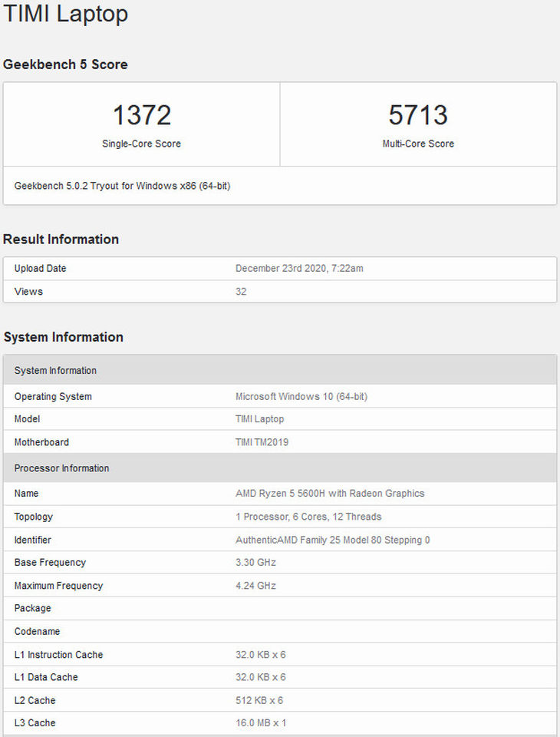The height and width of the screenshot is (737, 560).
Task: Click the 'Microsoft Windows 10 (64-bit)' value
Action: pos(301,397)
